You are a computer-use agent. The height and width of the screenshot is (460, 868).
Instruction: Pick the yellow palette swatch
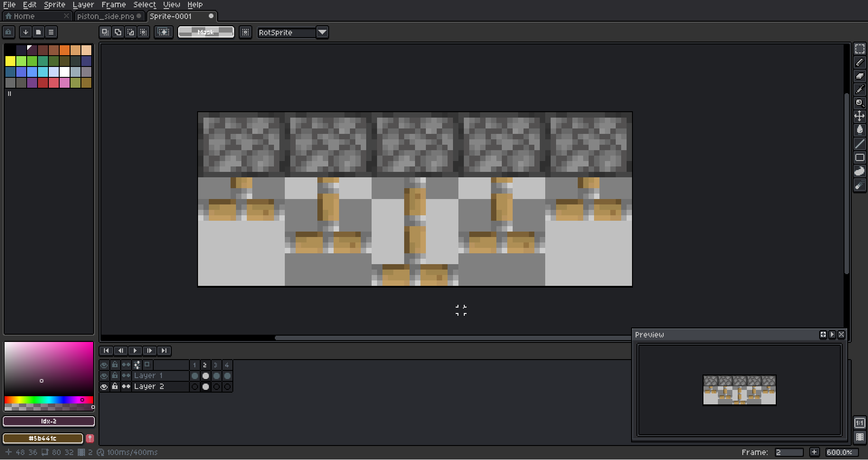click(x=10, y=61)
